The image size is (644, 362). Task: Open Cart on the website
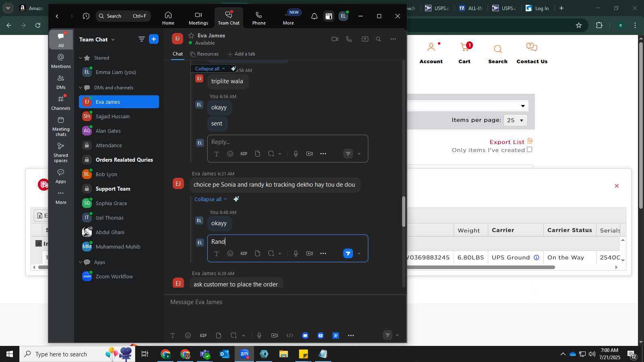click(x=465, y=53)
